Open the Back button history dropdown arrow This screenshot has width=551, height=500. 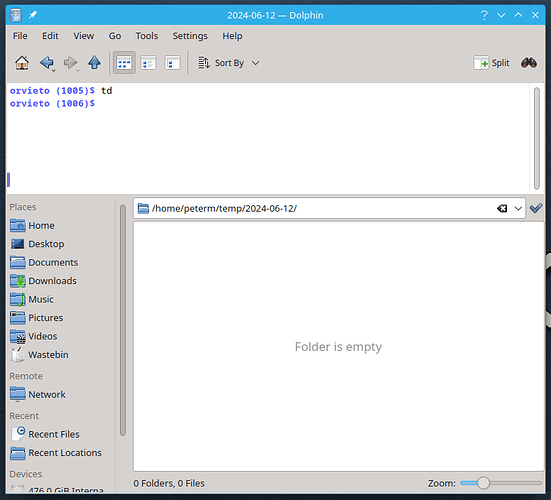pos(53,71)
